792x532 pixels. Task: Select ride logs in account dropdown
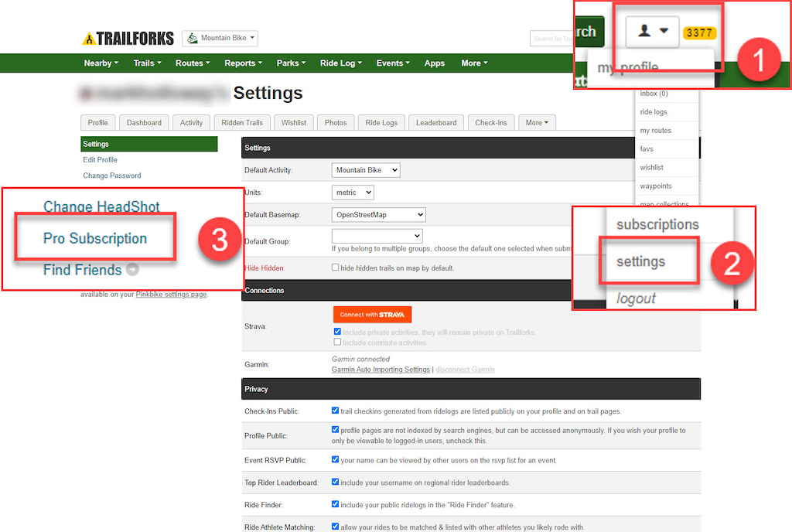(x=666, y=111)
